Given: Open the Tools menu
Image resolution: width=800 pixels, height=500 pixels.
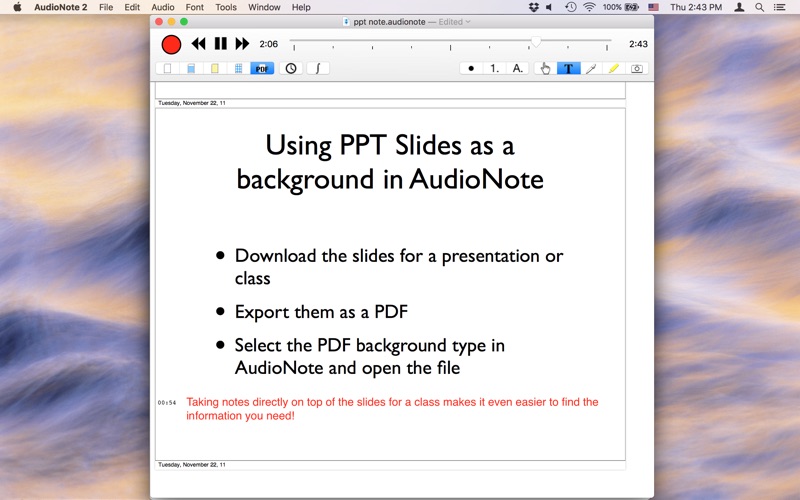Looking at the screenshot, I should (x=226, y=7).
